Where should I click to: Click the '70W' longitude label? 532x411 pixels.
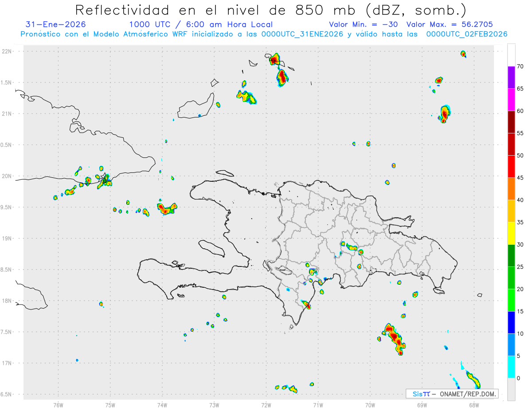pyautogui.click(x=370, y=405)
